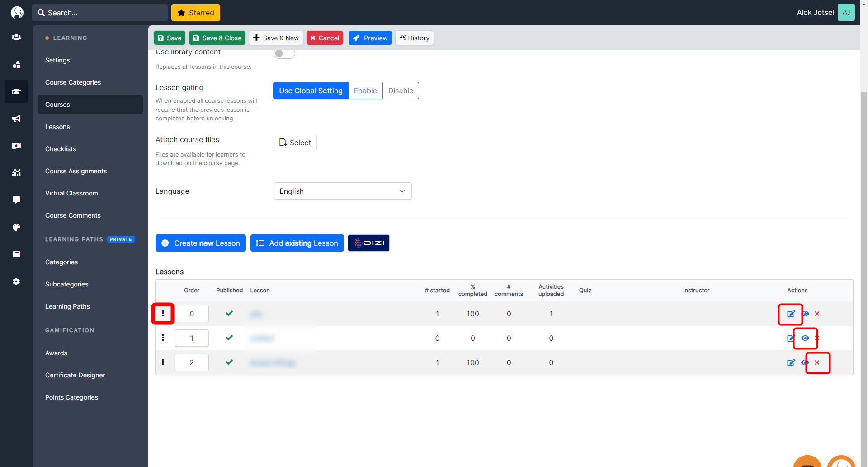The image size is (868, 467).
Task: Open the palette icon in left sidebar
Action: click(x=16, y=227)
